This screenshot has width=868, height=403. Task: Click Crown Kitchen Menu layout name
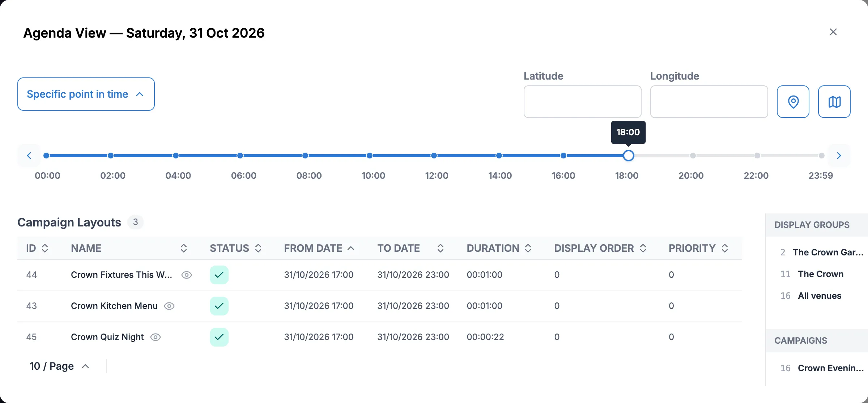pyautogui.click(x=114, y=306)
